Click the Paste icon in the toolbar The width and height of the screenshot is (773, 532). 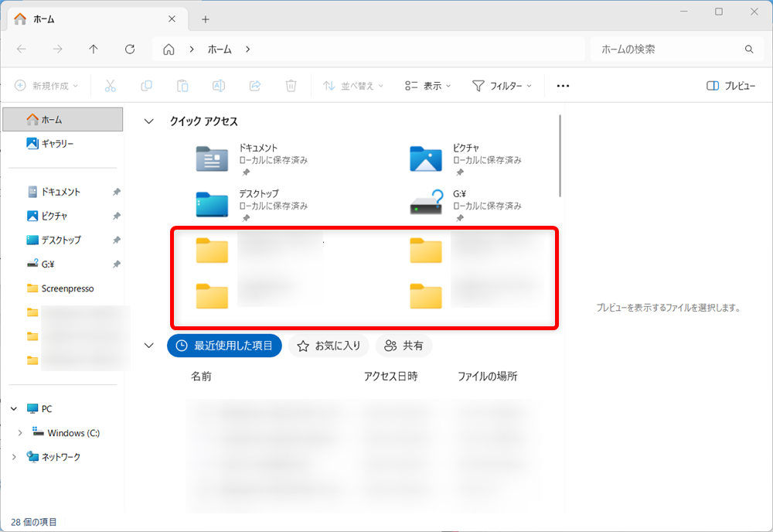(x=182, y=86)
